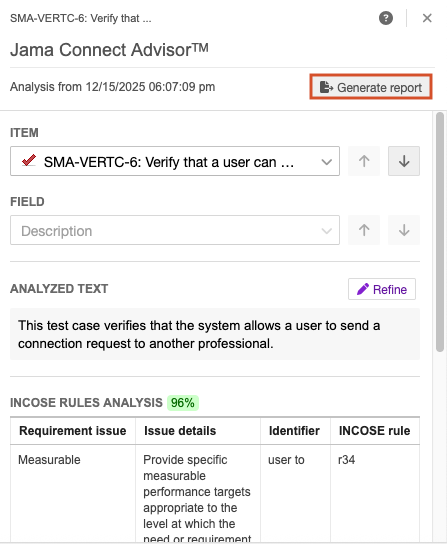Click the Analysis from 12/15/2025 timestamp
This screenshot has height=544, width=447.
(112, 87)
